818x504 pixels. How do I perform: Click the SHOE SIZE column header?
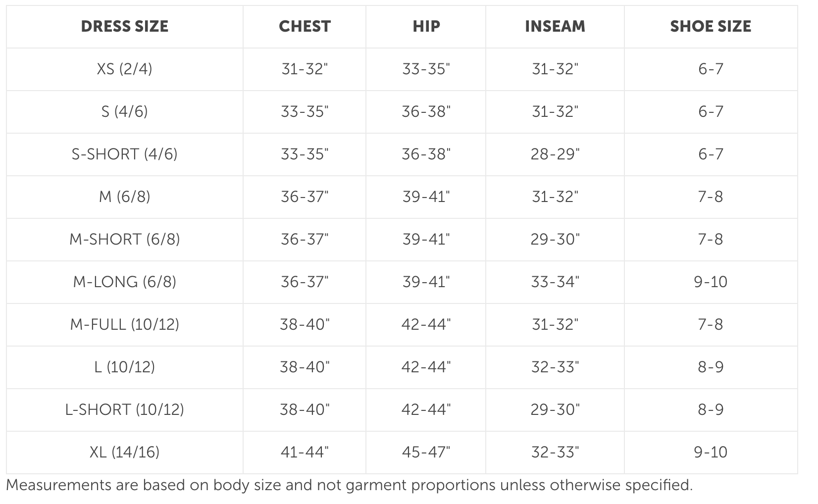pos(711,26)
